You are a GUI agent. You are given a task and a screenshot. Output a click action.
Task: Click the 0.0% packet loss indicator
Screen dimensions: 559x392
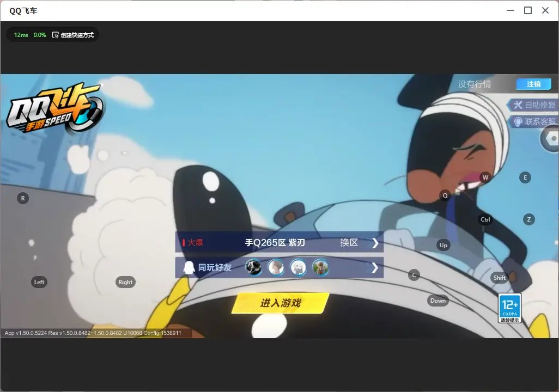tap(40, 35)
